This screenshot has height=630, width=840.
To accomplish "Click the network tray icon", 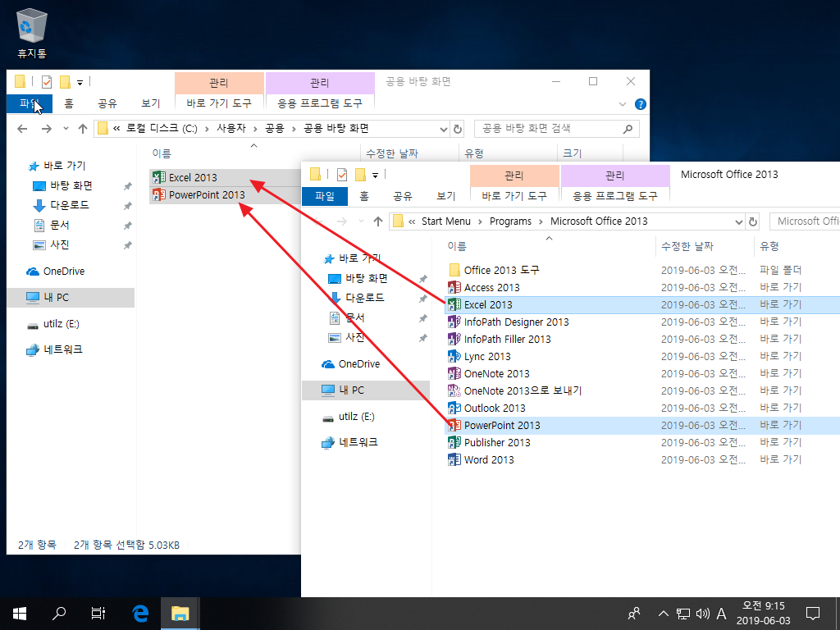I will coord(683,614).
